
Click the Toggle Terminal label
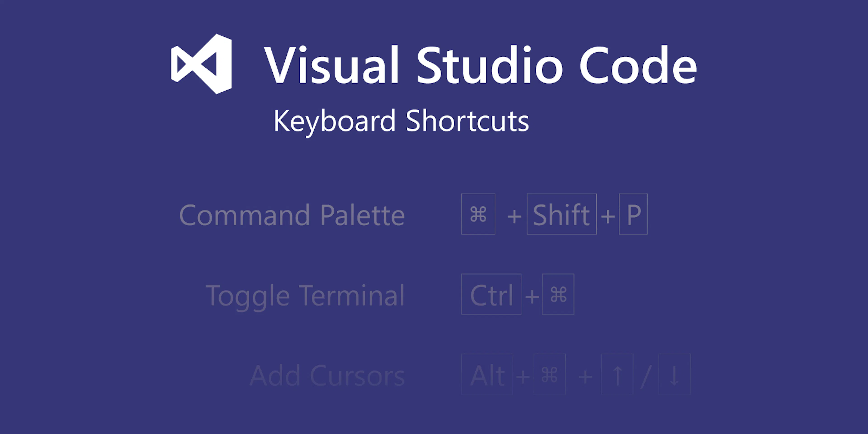click(x=305, y=295)
